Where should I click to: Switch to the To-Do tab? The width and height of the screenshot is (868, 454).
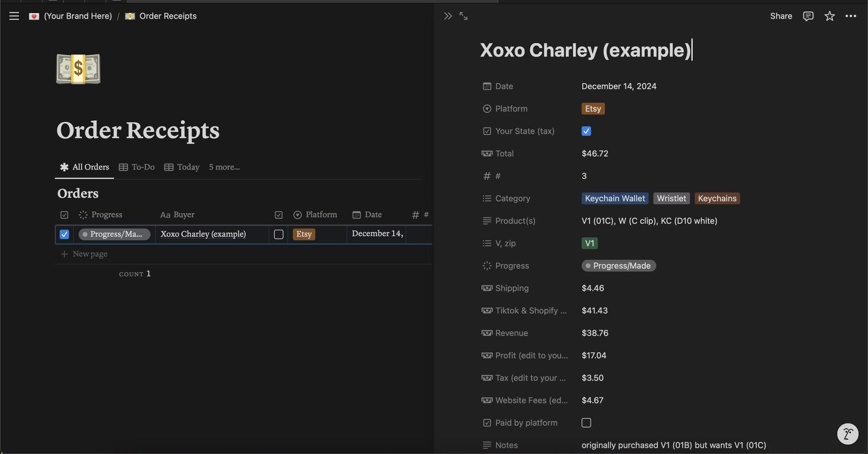(x=137, y=167)
